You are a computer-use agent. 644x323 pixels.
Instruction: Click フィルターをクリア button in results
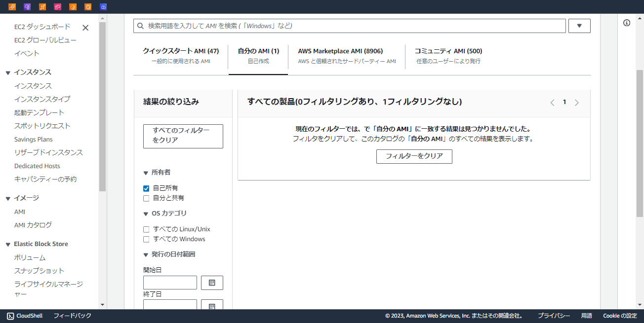pos(414,156)
